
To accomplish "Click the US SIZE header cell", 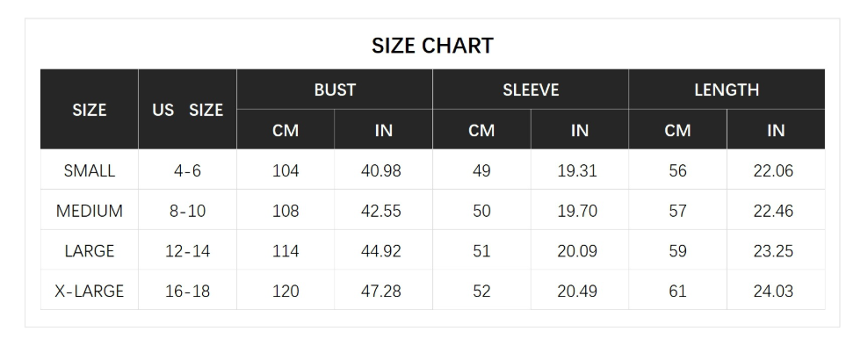I will coord(188,110).
